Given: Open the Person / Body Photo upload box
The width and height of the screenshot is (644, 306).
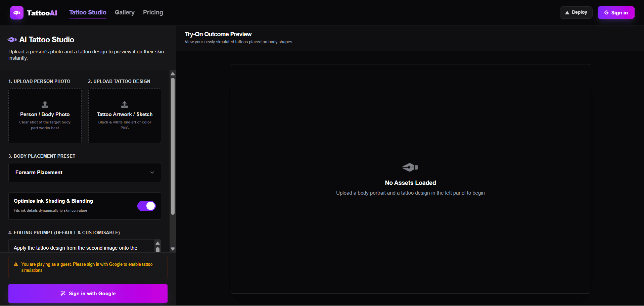Looking at the screenshot, I should (x=45, y=116).
